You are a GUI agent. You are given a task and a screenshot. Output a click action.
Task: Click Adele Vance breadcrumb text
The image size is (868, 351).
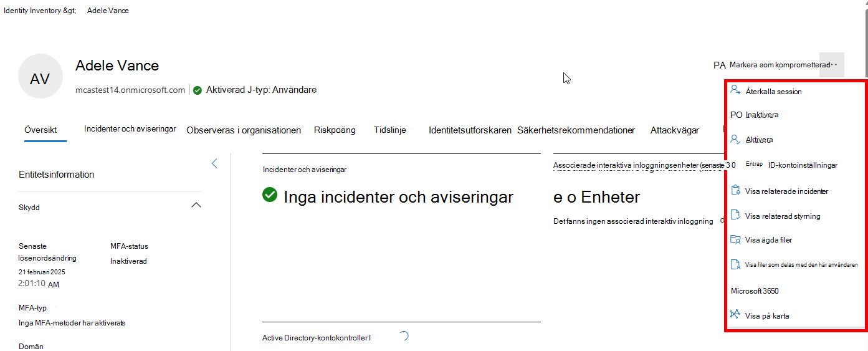point(108,11)
